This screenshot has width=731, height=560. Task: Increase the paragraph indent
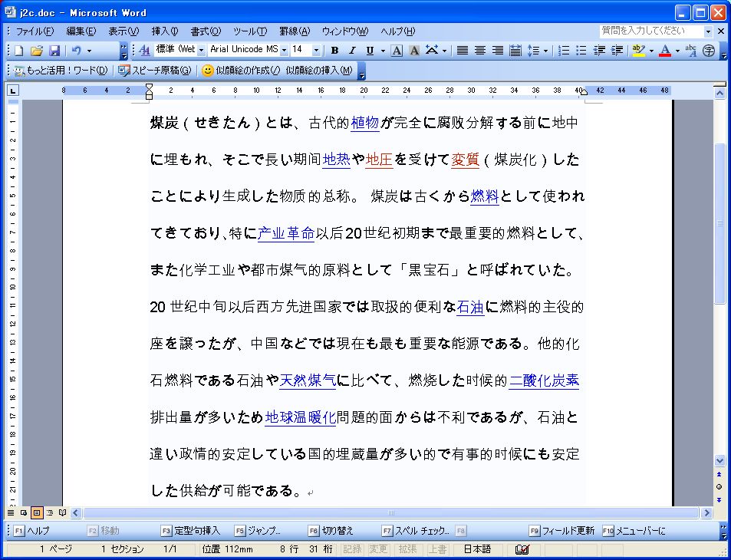(617, 51)
